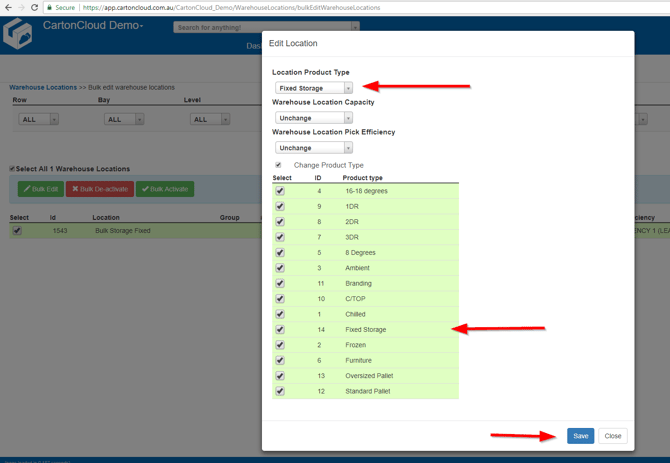
Task: Save the location edits
Action: 580,436
